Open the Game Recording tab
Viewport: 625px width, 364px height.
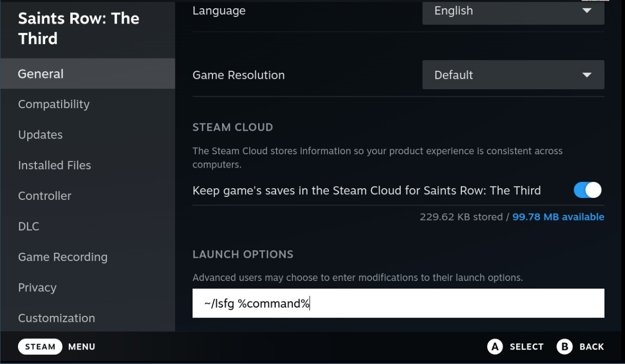click(87, 257)
